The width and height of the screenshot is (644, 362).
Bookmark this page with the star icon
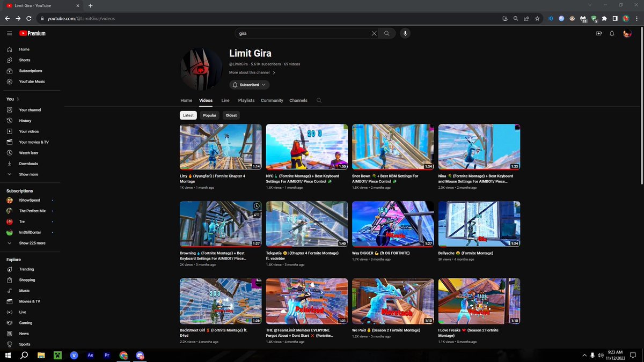[537, 18]
